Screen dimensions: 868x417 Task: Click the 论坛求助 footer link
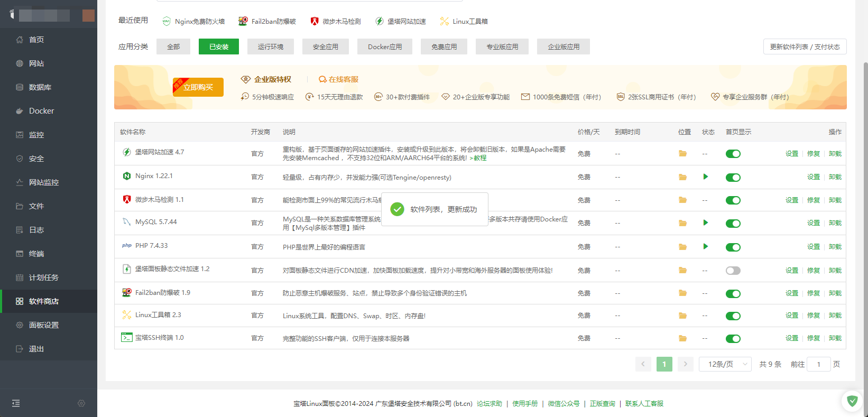pyautogui.click(x=490, y=404)
